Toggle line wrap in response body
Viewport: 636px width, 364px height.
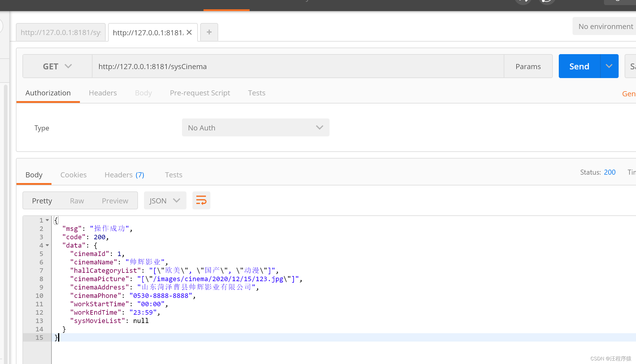pyautogui.click(x=201, y=200)
